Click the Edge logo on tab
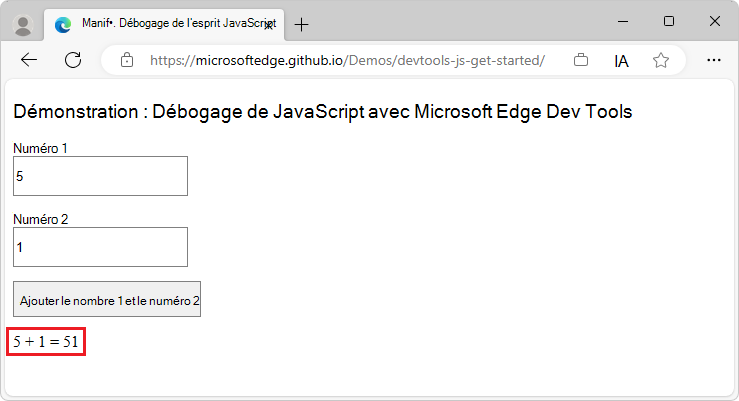 pyautogui.click(x=63, y=25)
